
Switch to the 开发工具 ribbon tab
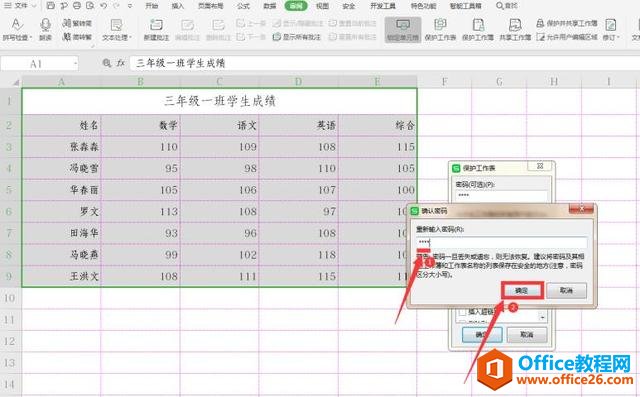(x=382, y=6)
